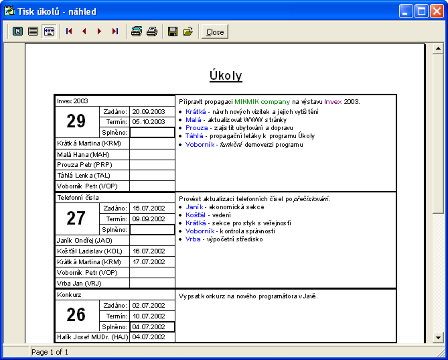Screen dimensions: 448x360
Task: Click the date 06.10.2003
Action: tap(149, 122)
